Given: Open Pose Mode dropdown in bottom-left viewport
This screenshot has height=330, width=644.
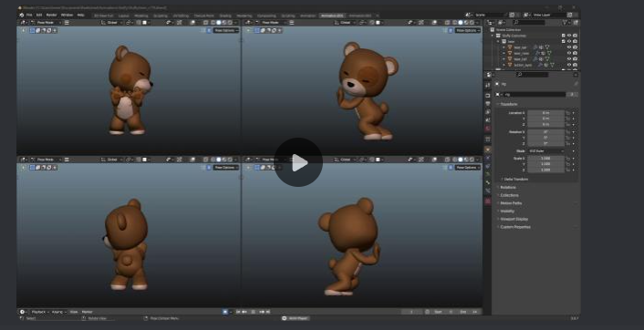Looking at the screenshot, I should pyautogui.click(x=46, y=160).
